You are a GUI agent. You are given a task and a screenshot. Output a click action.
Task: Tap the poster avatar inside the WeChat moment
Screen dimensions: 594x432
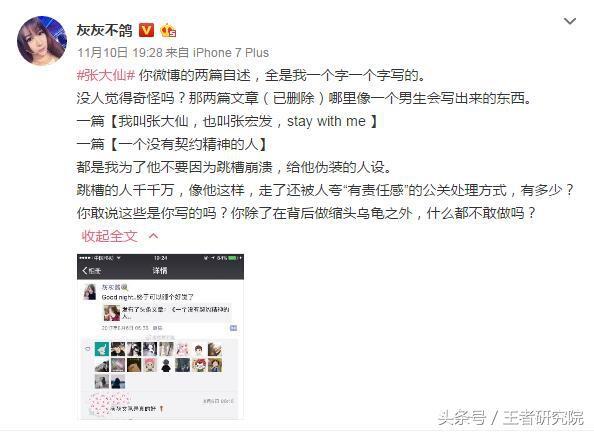pyautogui.click(x=90, y=293)
